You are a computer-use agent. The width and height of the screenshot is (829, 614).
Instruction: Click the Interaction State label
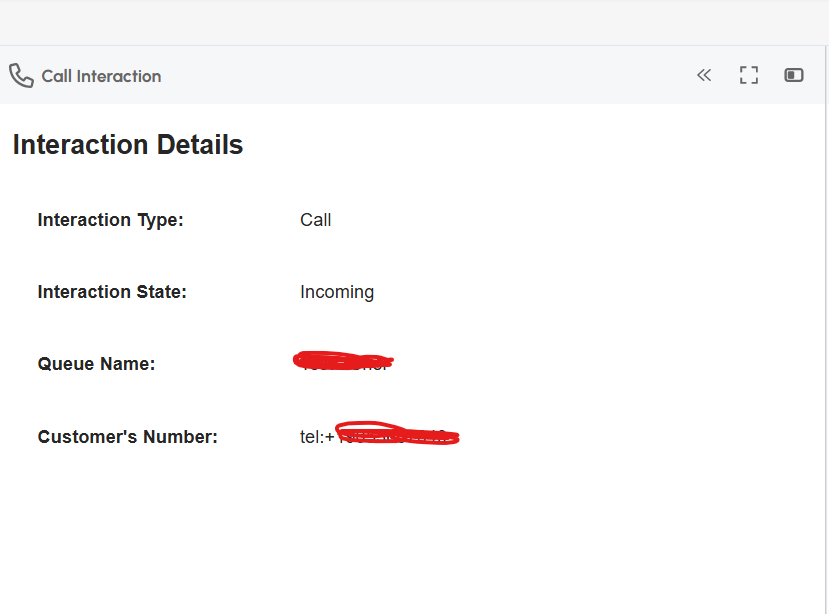tap(112, 292)
